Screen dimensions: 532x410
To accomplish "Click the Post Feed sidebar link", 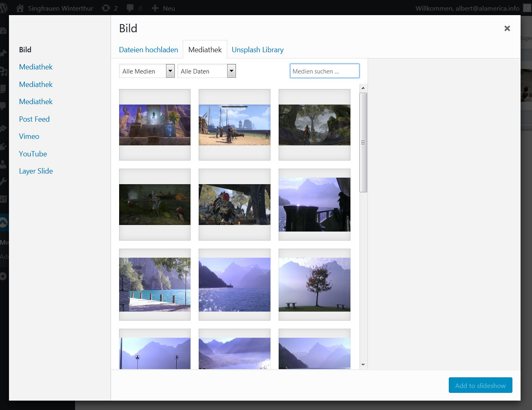I will [x=34, y=119].
